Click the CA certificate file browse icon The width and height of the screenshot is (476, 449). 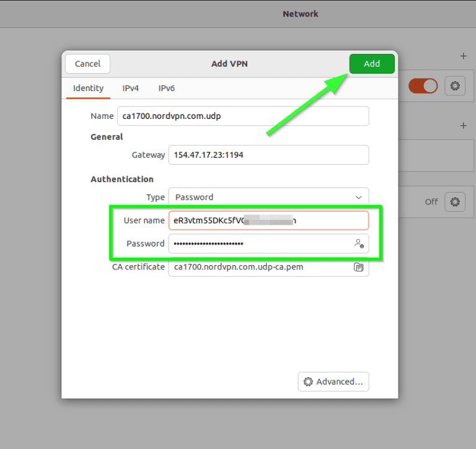(358, 268)
